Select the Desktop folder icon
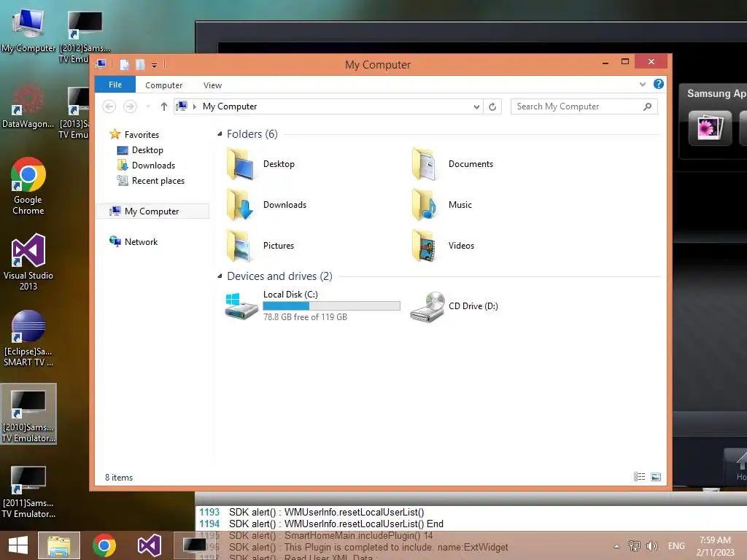This screenshot has width=747, height=560. point(241,164)
